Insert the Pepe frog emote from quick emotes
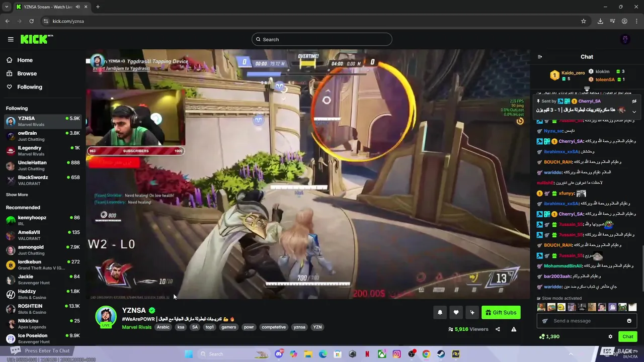Screen dimensions: 644x362 622,307
